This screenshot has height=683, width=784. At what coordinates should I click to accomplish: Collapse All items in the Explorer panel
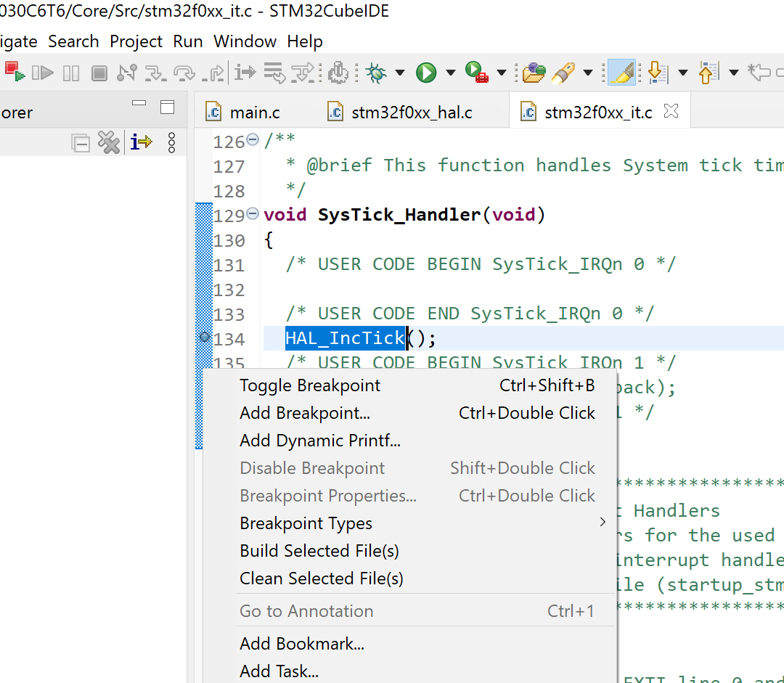(x=81, y=142)
